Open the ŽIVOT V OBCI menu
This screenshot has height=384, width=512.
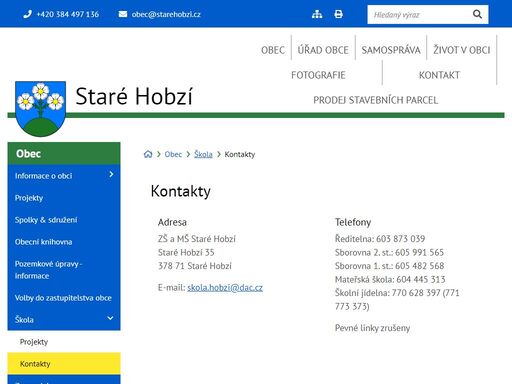click(x=461, y=50)
